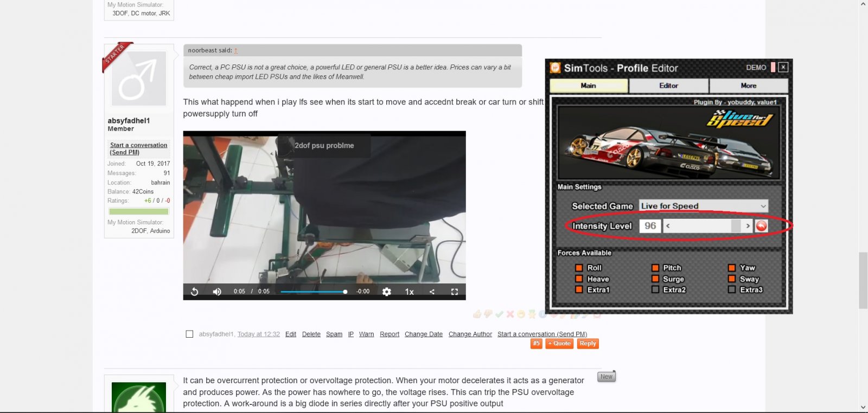Toggle the Extra2 force checkbox
The image size is (868, 413).
tap(655, 290)
